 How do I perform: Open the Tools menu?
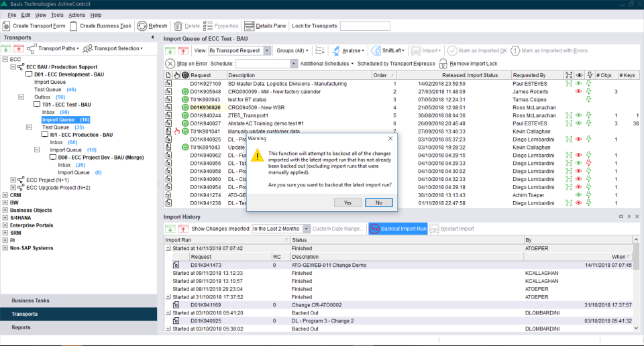point(57,15)
